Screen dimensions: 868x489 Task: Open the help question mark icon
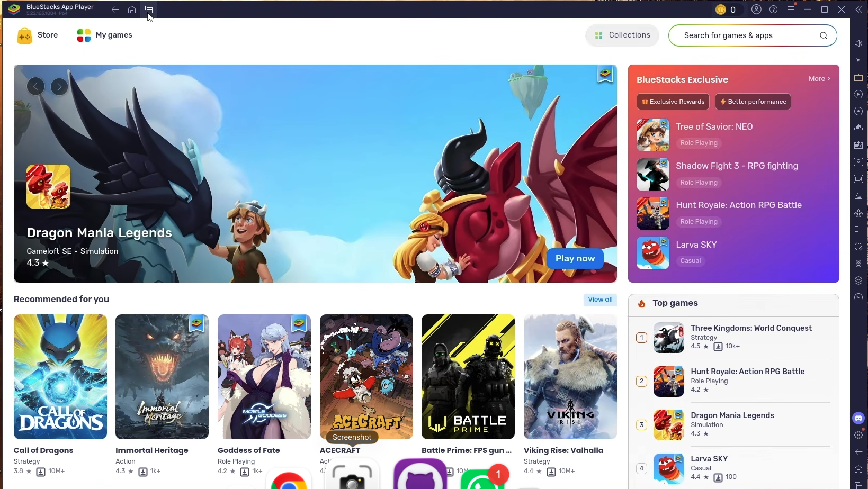[773, 10]
